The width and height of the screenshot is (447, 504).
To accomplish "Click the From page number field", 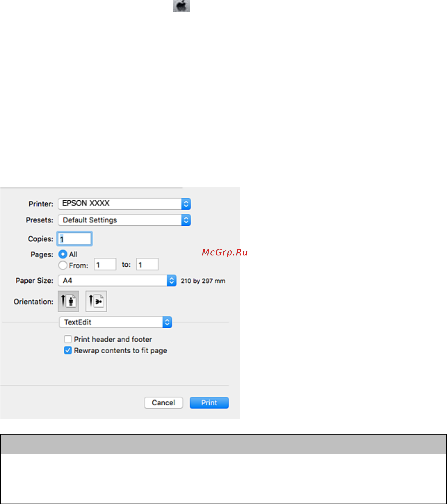I will coord(105,264).
